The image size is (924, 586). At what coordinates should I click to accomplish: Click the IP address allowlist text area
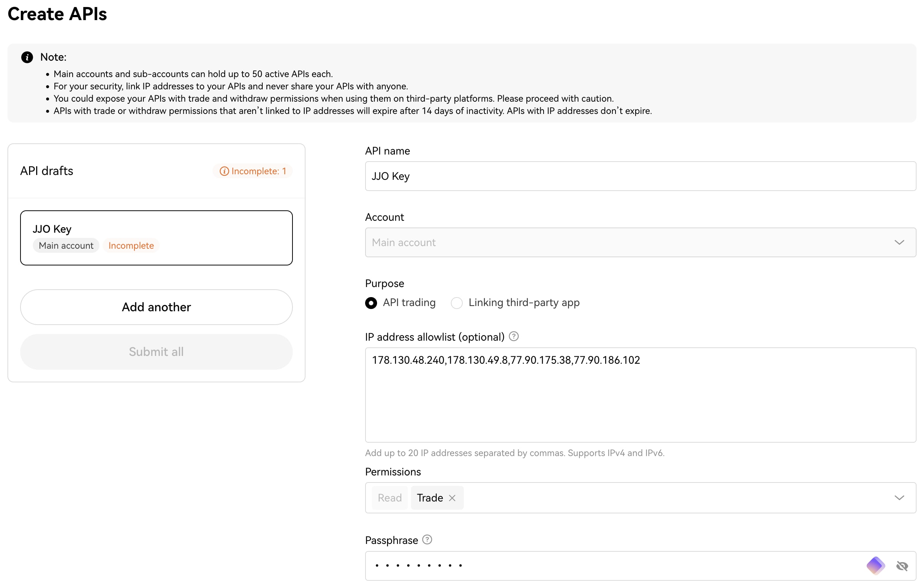coord(640,399)
